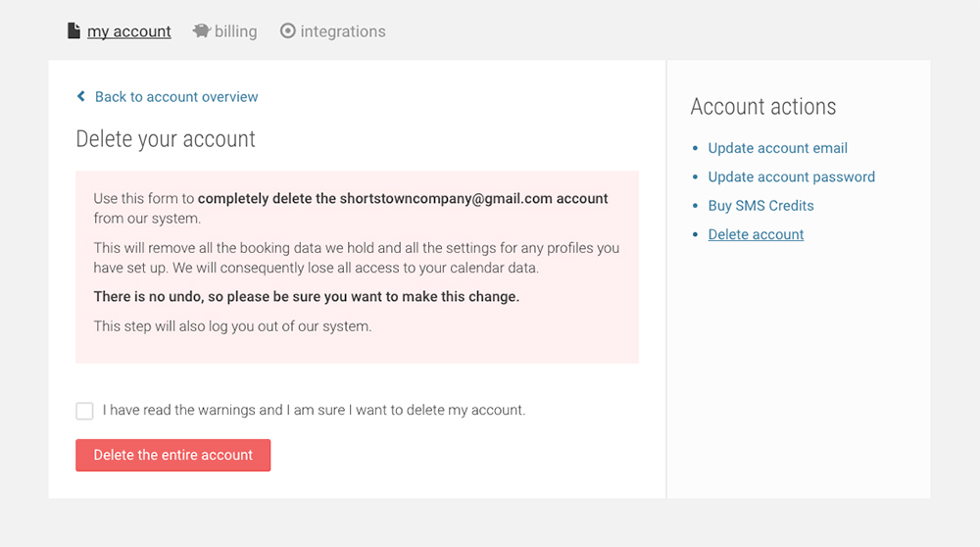Tick the delete confirmation checkbox
The height and width of the screenshot is (547, 980).
(x=84, y=411)
